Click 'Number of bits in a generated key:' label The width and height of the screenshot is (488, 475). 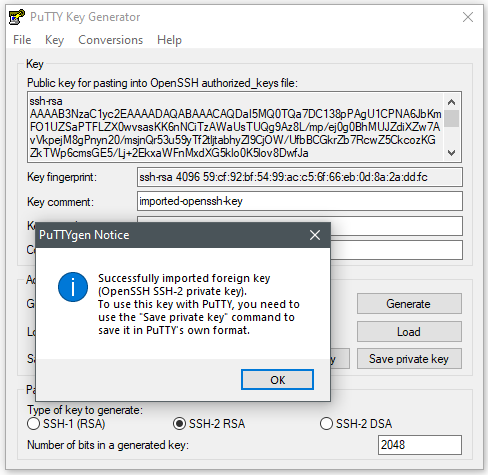108,445
